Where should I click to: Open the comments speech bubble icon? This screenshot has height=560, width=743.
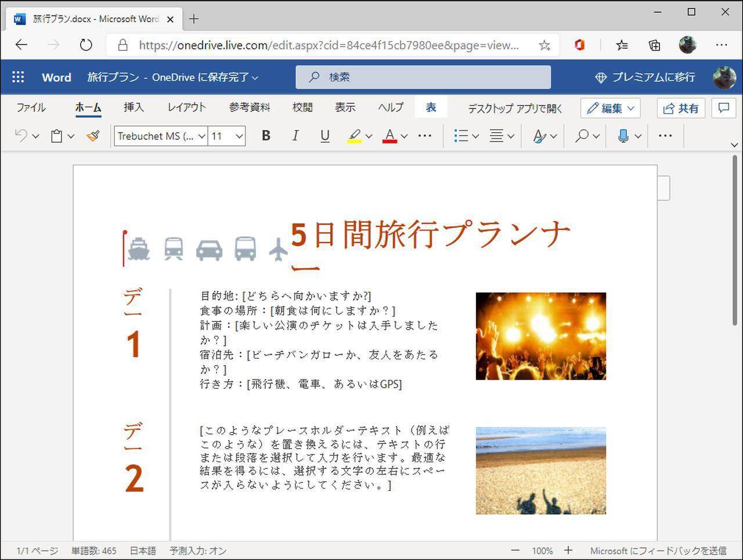point(724,108)
